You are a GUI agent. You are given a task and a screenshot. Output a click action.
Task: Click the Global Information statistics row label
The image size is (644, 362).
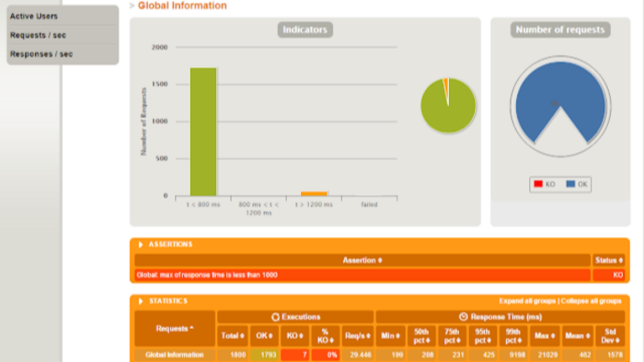[x=175, y=355]
